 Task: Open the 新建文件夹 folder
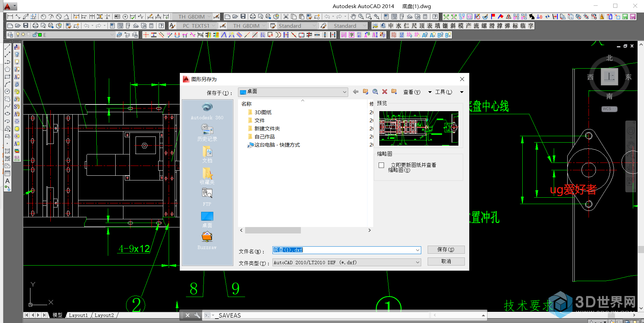(x=264, y=128)
